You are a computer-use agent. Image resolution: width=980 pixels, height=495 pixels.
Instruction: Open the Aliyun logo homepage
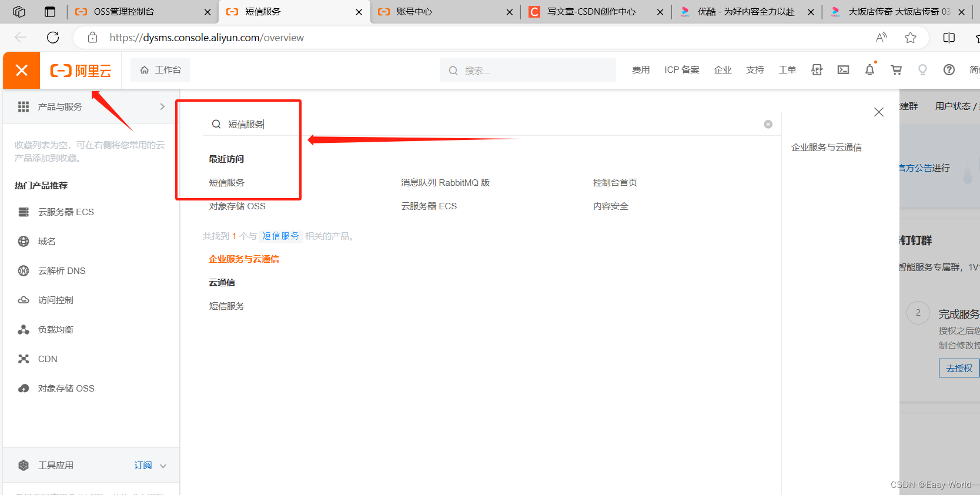coord(81,71)
